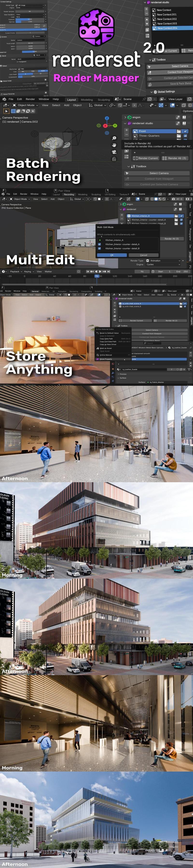Open File menu in Batch Rendering screenshot

[x=11, y=99]
